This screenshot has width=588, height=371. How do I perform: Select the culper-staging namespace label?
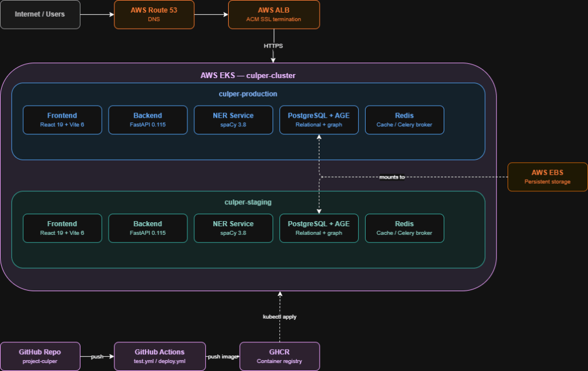coord(248,202)
